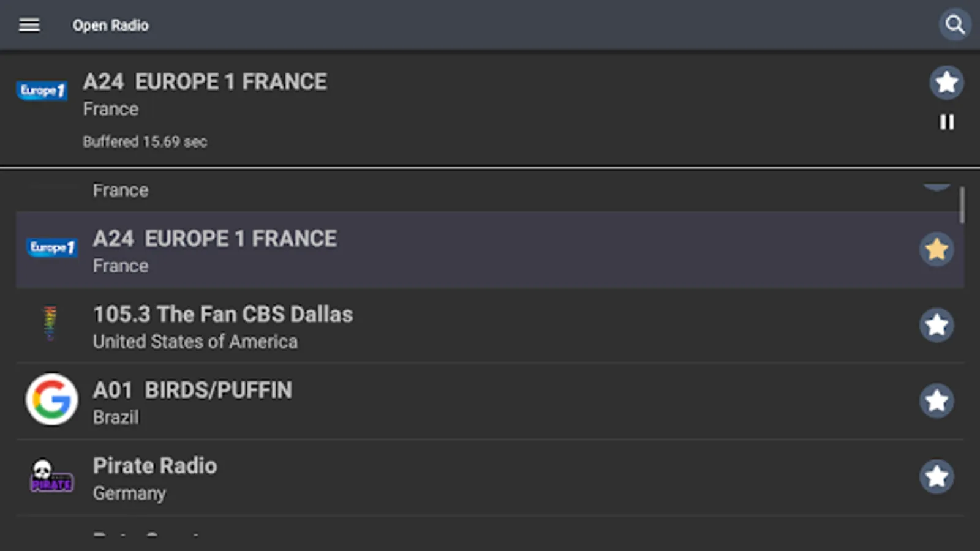The image size is (980, 551).
Task: Click the station list scrollbar
Action: (x=962, y=206)
